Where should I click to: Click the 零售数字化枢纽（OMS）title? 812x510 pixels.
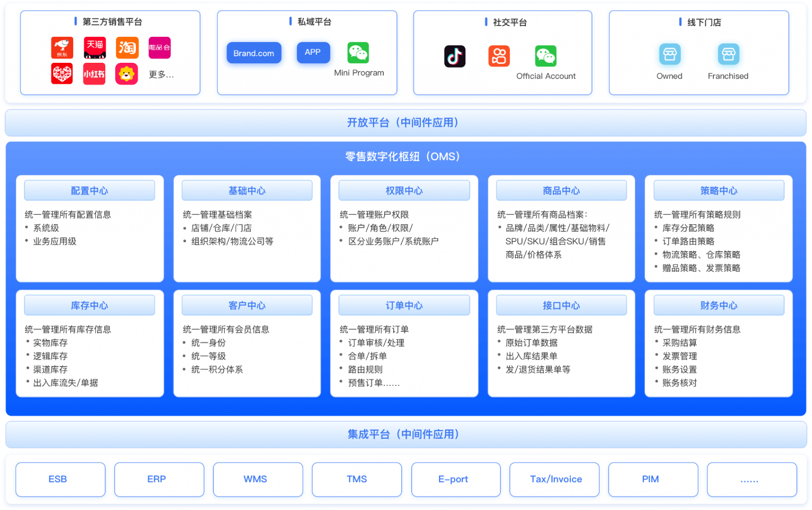(x=402, y=157)
